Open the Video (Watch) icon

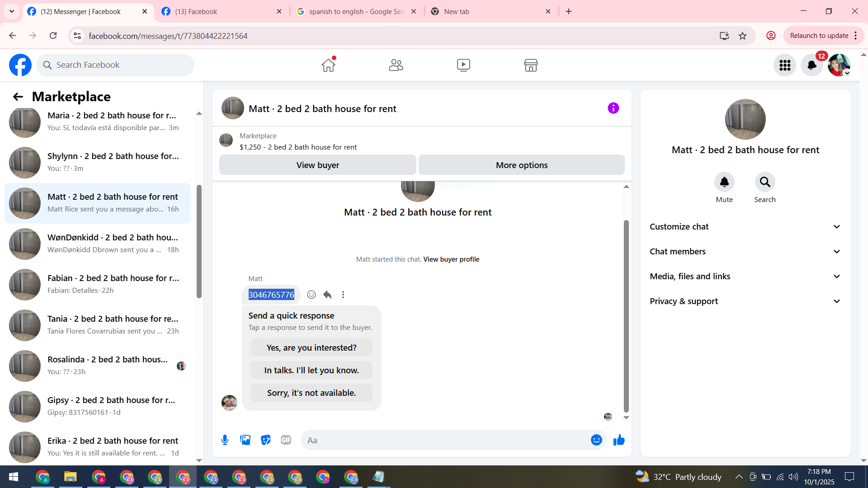[463, 65]
